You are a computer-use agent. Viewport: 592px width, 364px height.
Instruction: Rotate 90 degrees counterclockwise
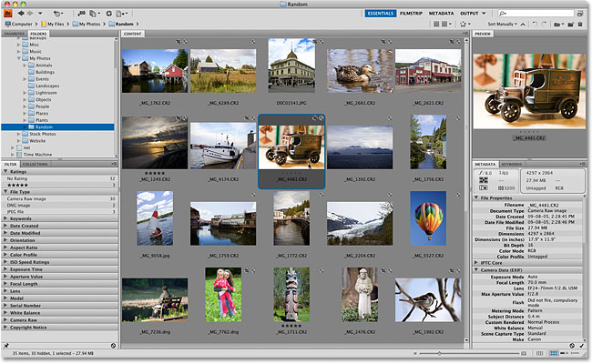tap(535, 24)
